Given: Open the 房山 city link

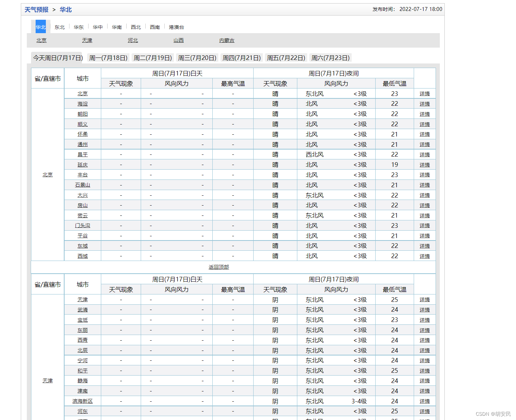Looking at the screenshot, I should (83, 206).
